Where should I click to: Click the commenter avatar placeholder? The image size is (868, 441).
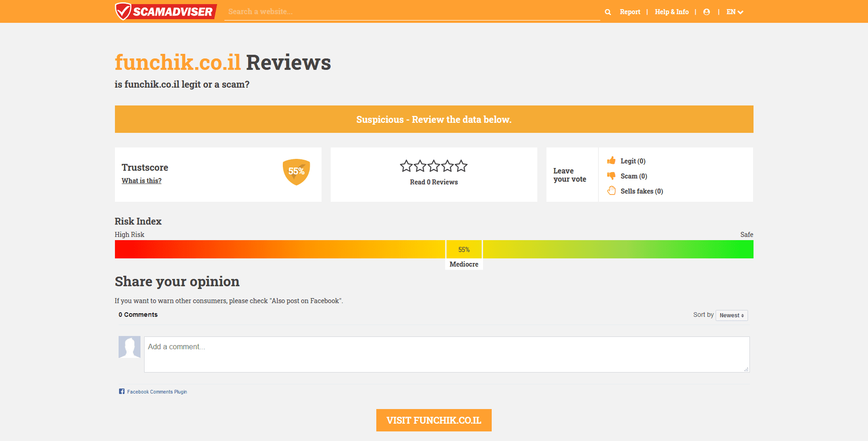[x=130, y=347]
